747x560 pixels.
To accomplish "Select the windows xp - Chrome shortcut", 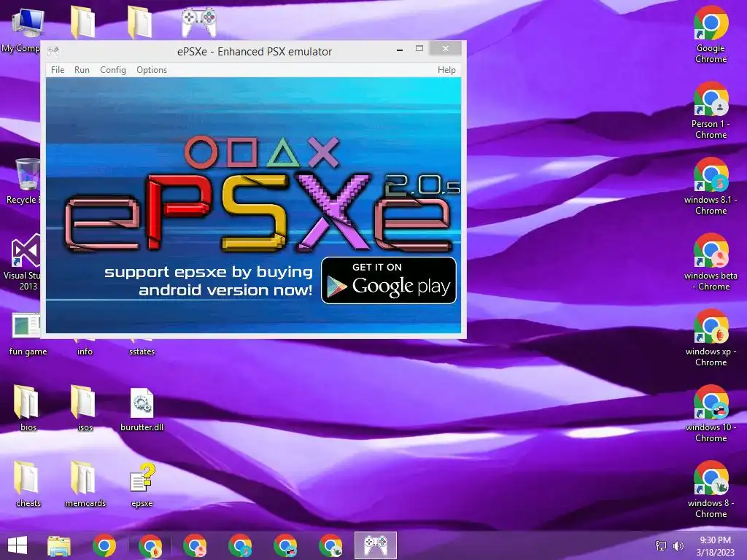I will coord(711,337).
